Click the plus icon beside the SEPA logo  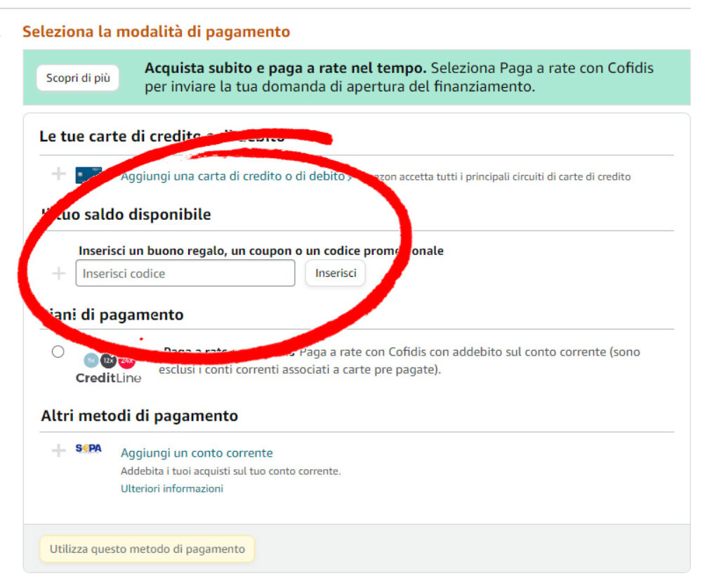(x=59, y=451)
